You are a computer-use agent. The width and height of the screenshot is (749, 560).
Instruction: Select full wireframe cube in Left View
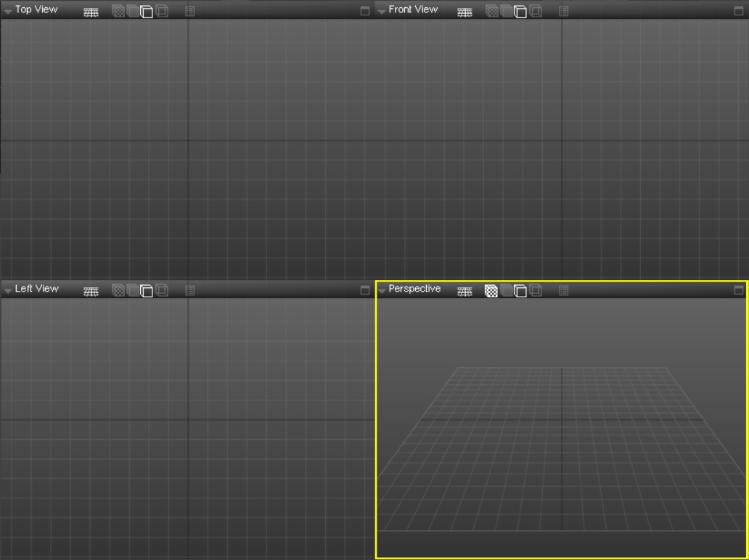click(162, 290)
